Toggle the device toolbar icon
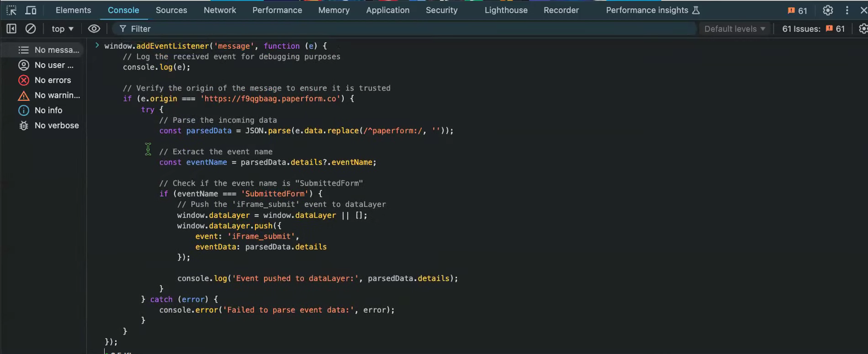This screenshot has width=868, height=354. [x=31, y=10]
